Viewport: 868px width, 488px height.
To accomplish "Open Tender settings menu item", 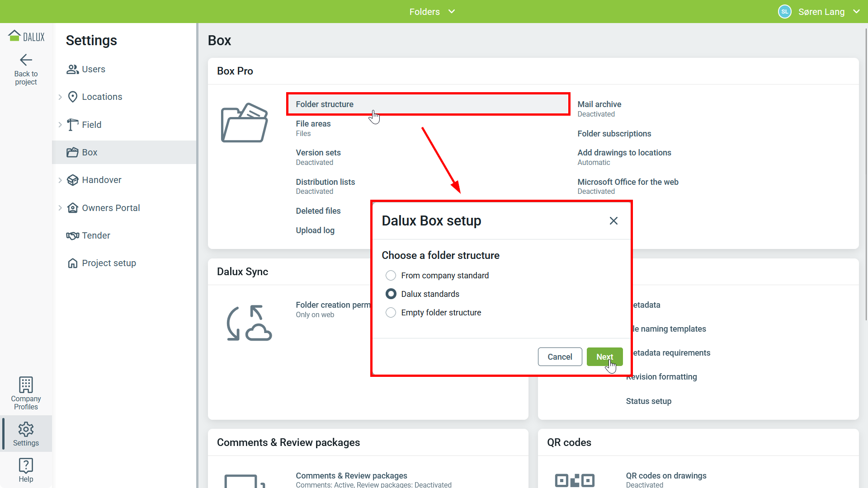I will coord(96,236).
